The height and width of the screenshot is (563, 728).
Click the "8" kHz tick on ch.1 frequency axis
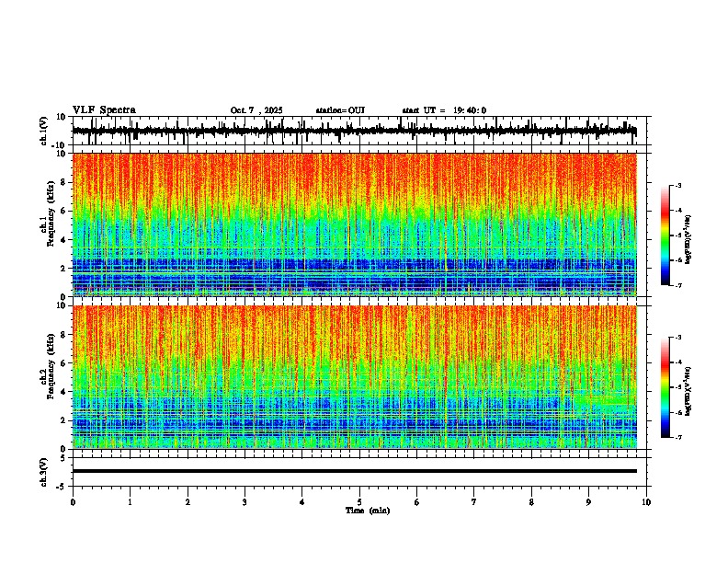64,182
